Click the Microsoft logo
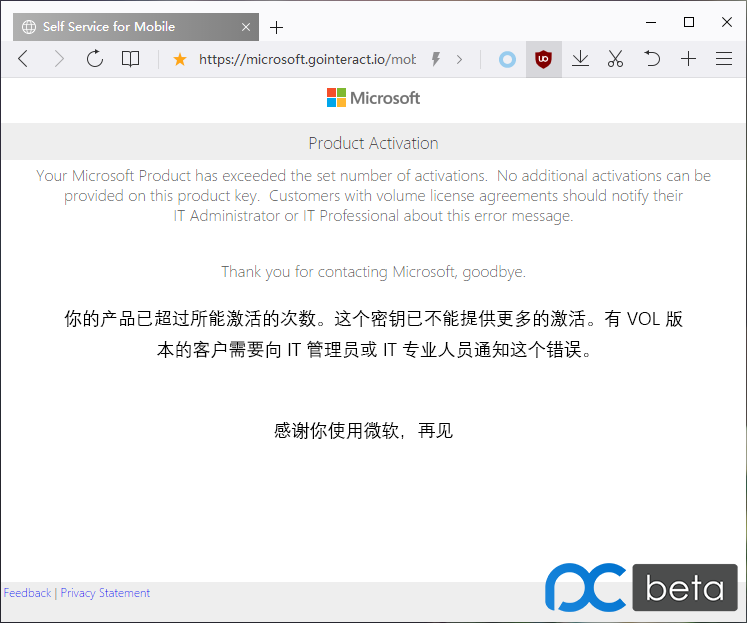This screenshot has height=623, width=747. [373, 98]
